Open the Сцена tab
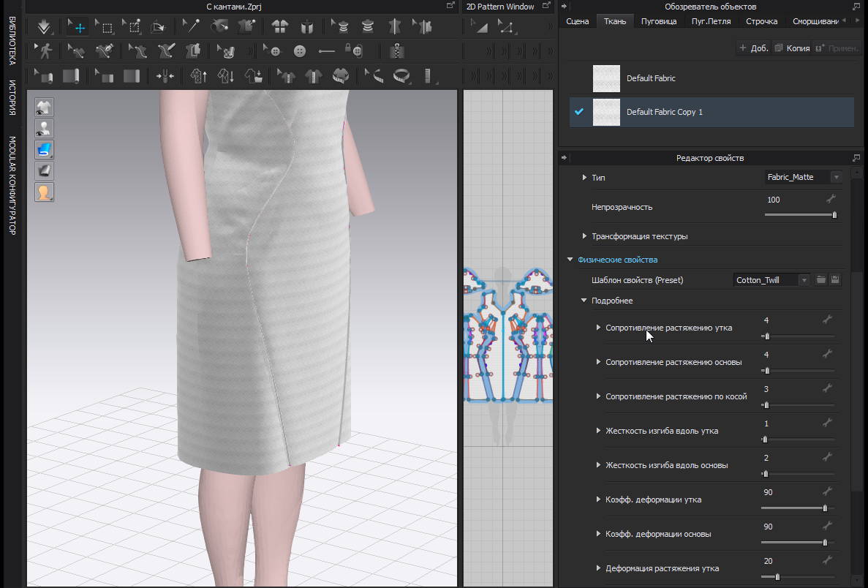 (x=577, y=21)
